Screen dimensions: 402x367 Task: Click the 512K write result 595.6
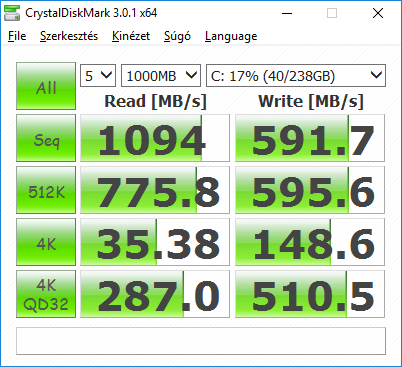pos(310,190)
